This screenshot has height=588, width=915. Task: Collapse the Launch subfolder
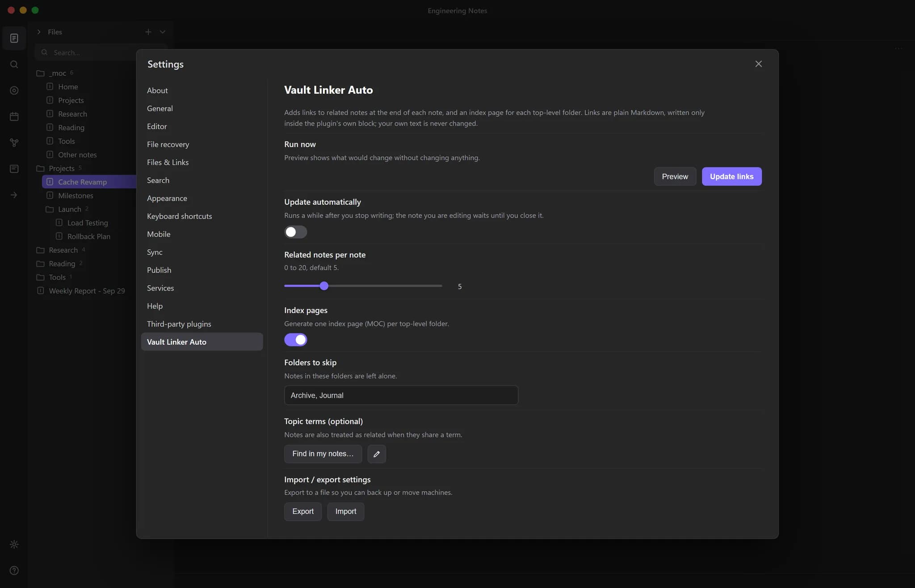point(67,209)
